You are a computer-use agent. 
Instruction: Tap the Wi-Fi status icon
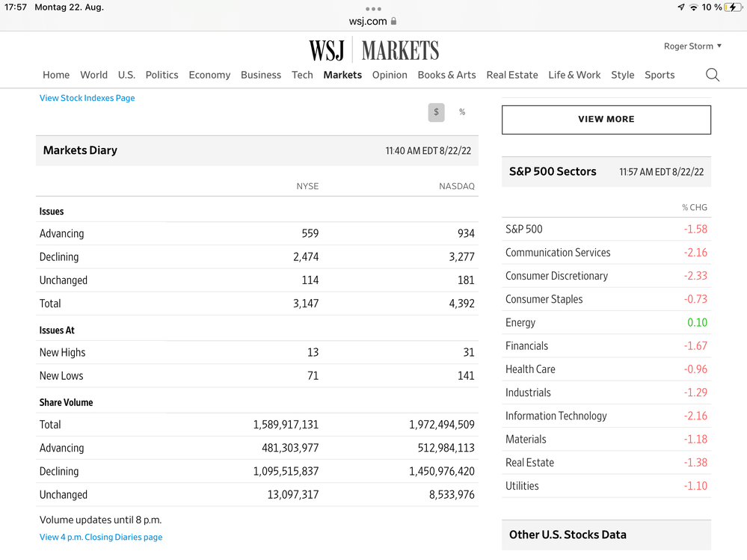(694, 7)
